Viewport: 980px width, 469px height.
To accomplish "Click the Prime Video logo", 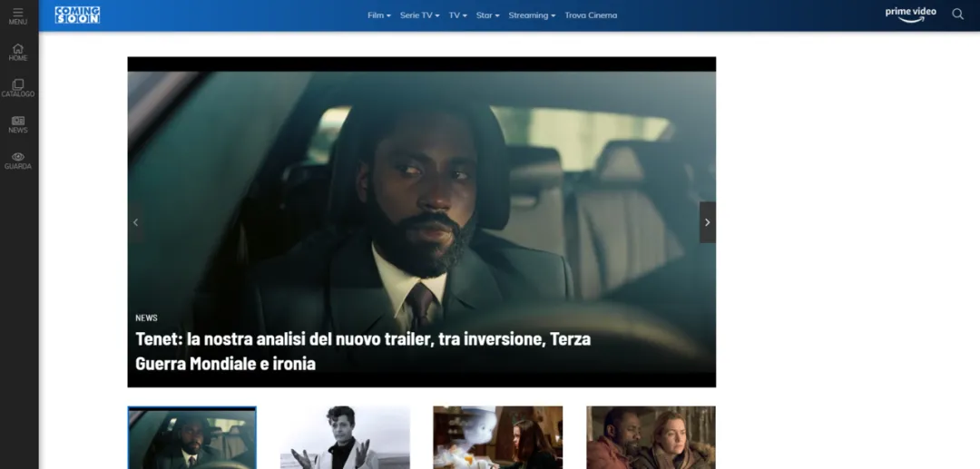I will 911,14.
